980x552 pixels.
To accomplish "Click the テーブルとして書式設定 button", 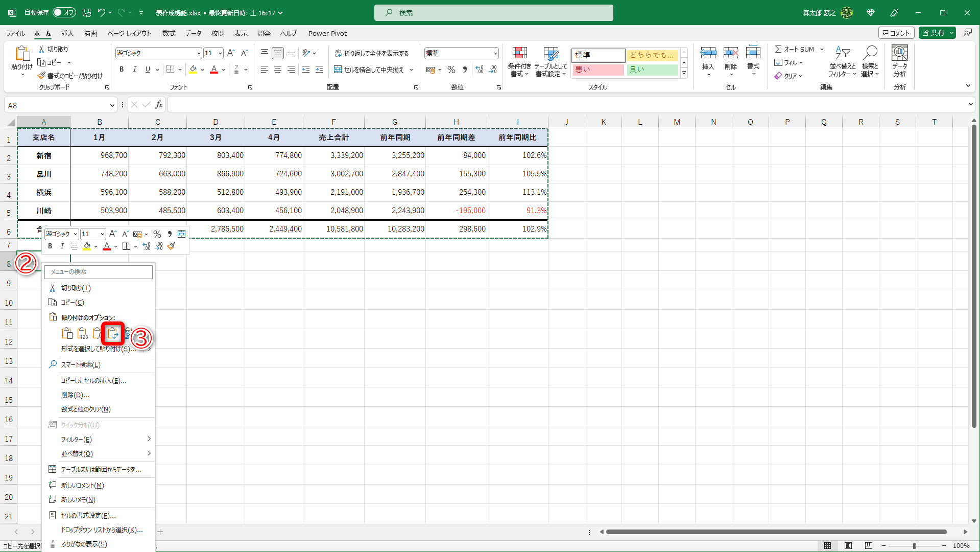I will pos(551,61).
